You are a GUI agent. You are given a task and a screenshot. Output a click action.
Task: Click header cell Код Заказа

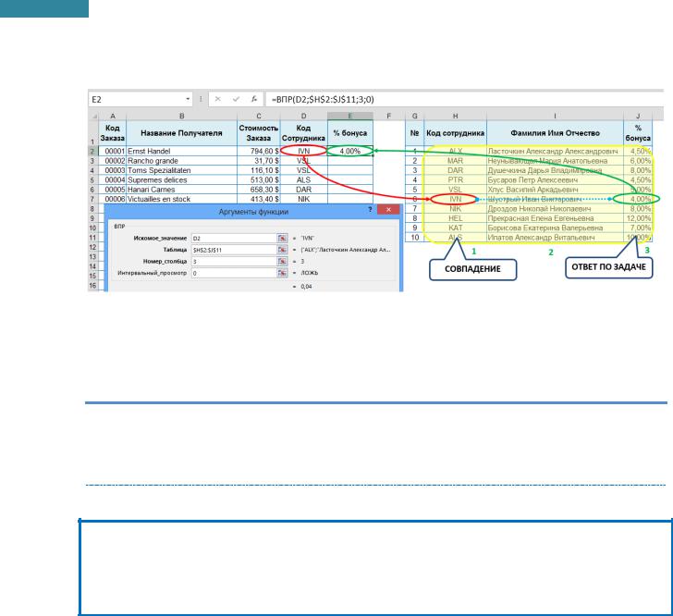coord(113,133)
